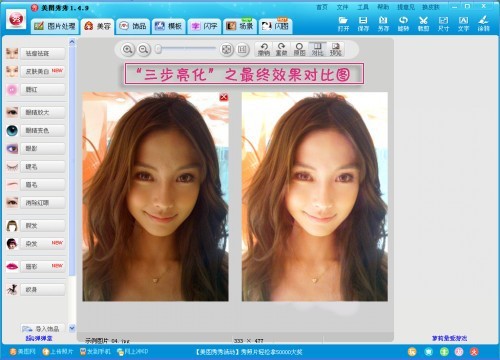Zoom out with the minus magnifier icon
This screenshot has width=500, height=360.
point(144,49)
